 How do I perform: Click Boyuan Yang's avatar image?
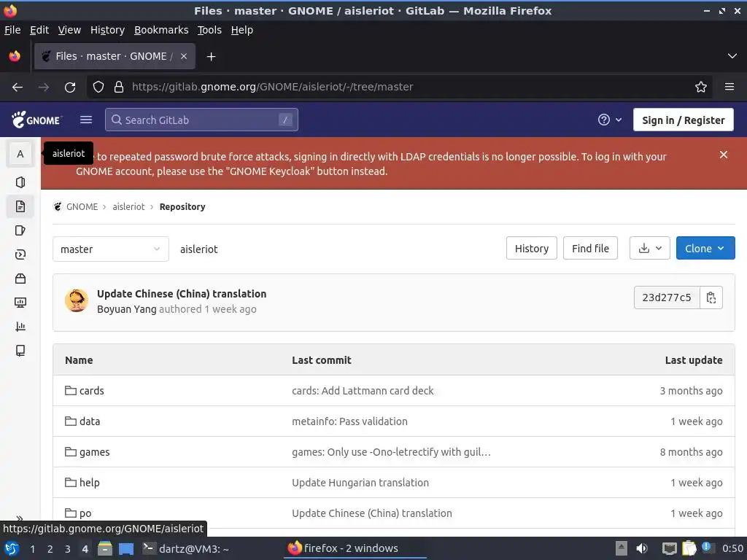pos(77,300)
